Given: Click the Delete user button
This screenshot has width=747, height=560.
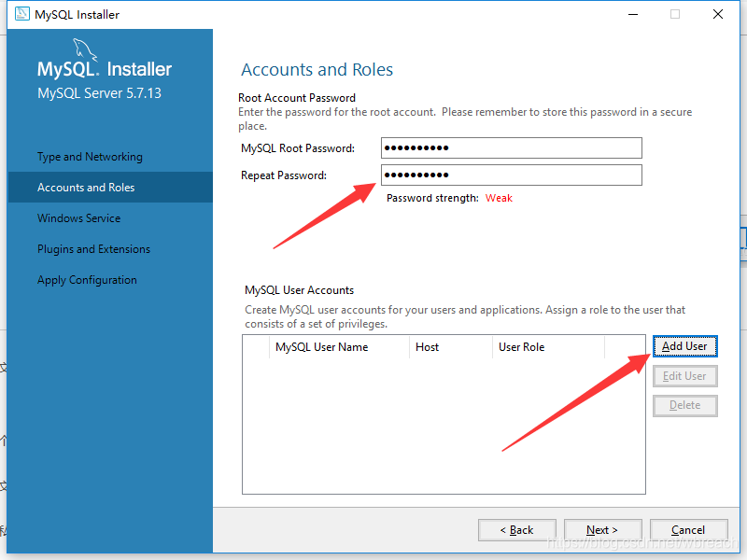Looking at the screenshot, I should coord(684,405).
